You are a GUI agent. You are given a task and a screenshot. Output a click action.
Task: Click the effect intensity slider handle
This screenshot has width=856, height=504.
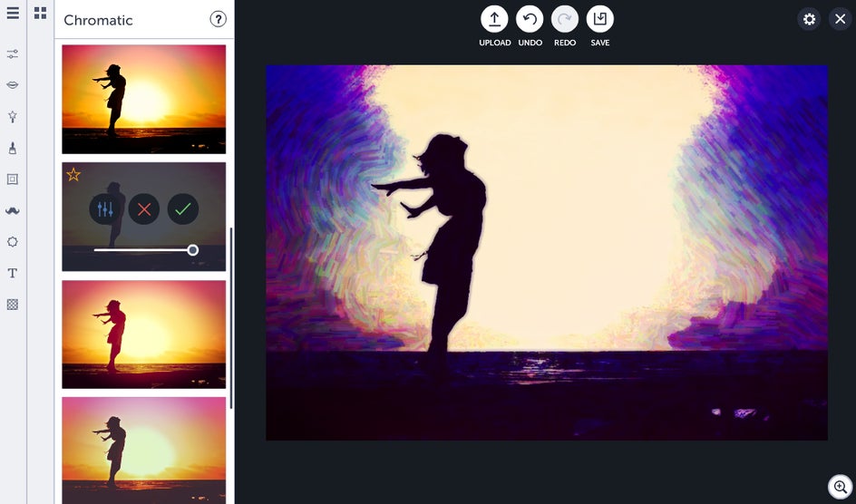coord(193,250)
